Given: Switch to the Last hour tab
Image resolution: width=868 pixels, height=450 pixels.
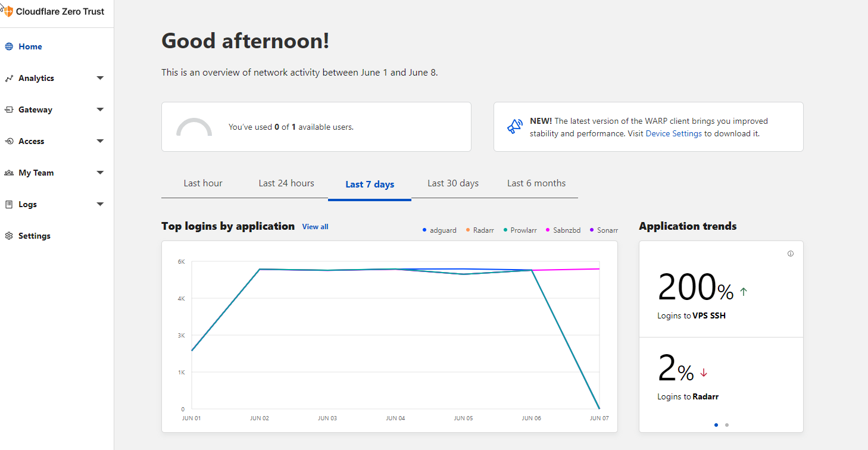Looking at the screenshot, I should pos(203,183).
